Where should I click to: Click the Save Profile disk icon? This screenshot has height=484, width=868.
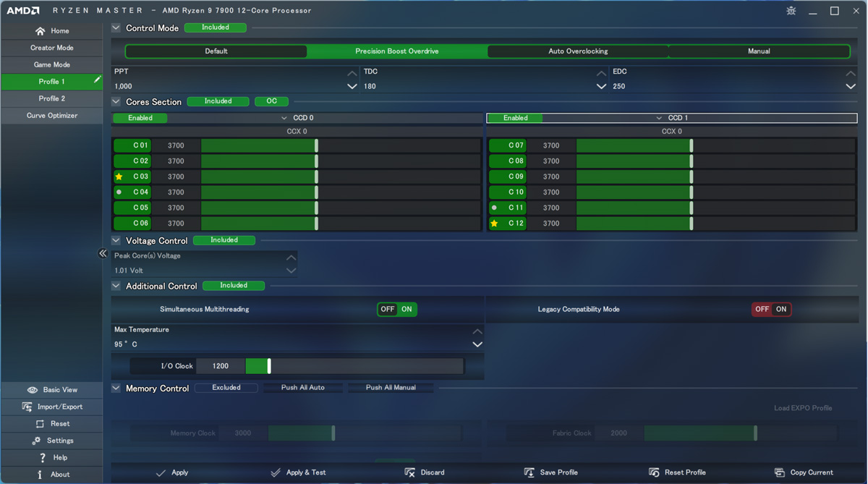point(529,472)
